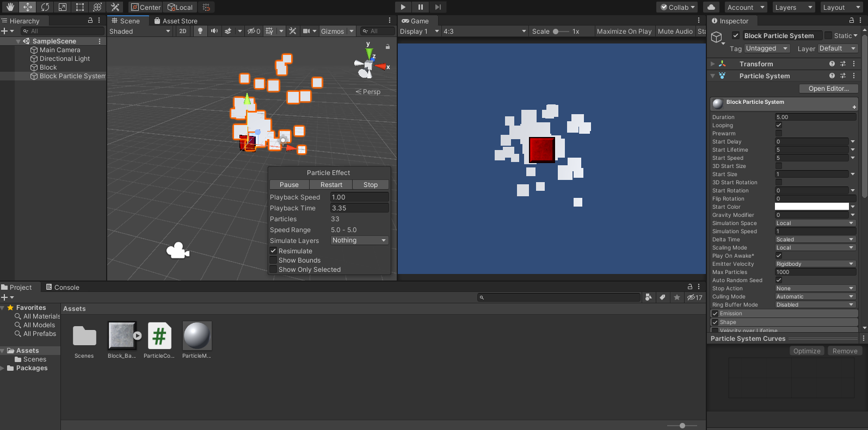Screen dimensions: 868x430
Task: Toggle the Emission module checkbox
Action: (715, 313)
